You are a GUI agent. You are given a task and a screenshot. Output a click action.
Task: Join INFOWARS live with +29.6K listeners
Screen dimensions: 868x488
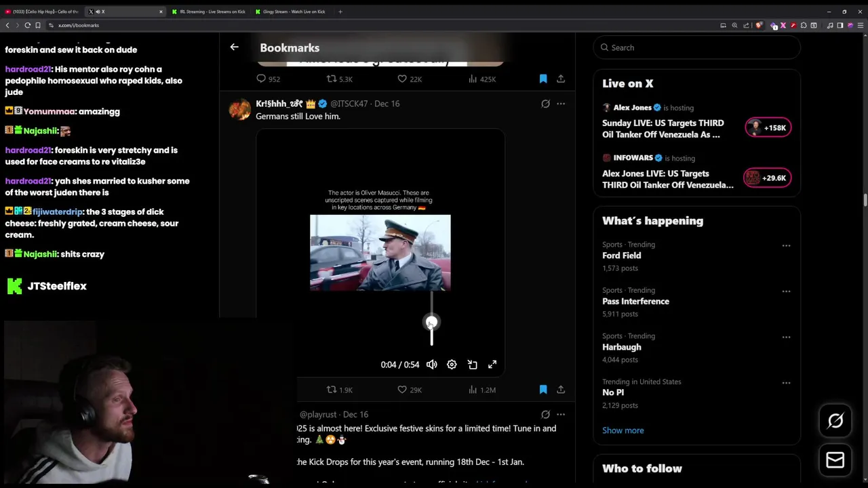(768, 178)
